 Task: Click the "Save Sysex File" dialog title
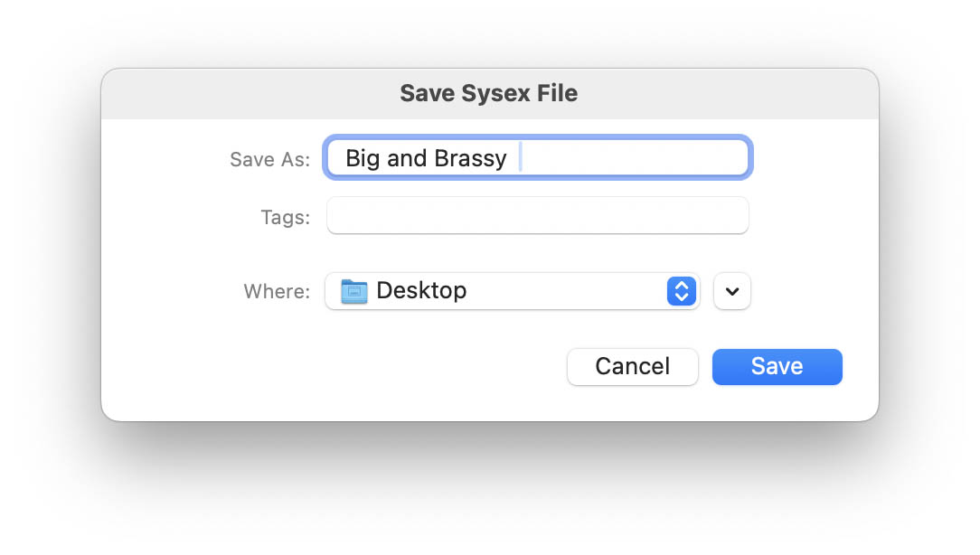pyautogui.click(x=488, y=93)
